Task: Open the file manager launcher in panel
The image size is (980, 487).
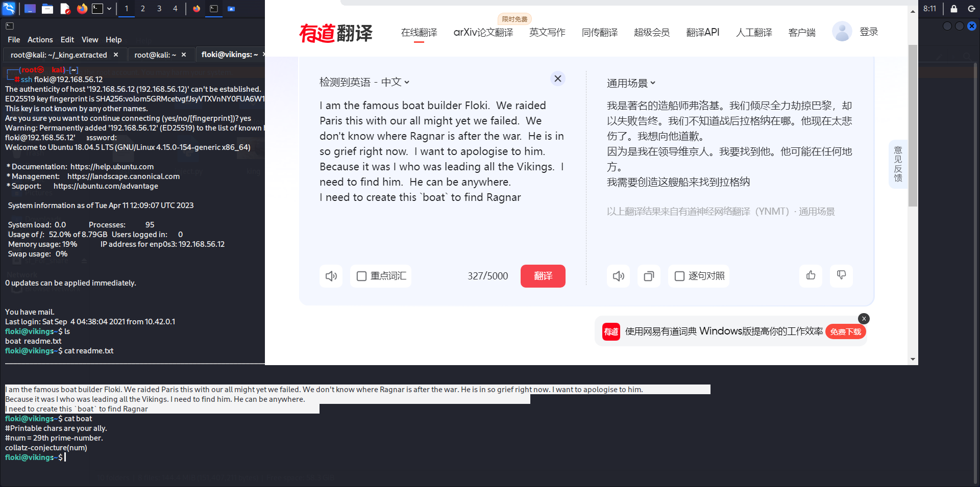Action: click(47, 9)
